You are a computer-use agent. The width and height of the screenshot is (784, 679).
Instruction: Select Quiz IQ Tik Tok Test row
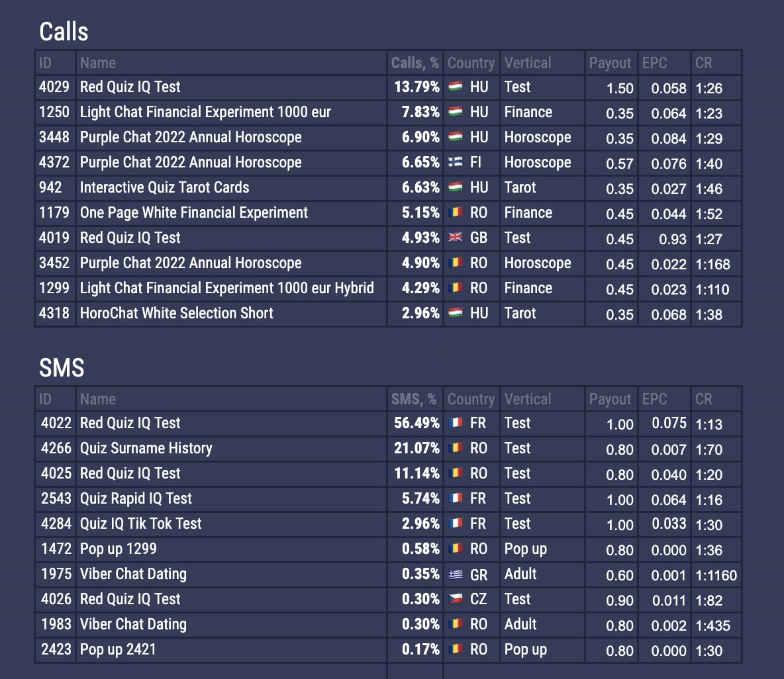[x=140, y=523]
